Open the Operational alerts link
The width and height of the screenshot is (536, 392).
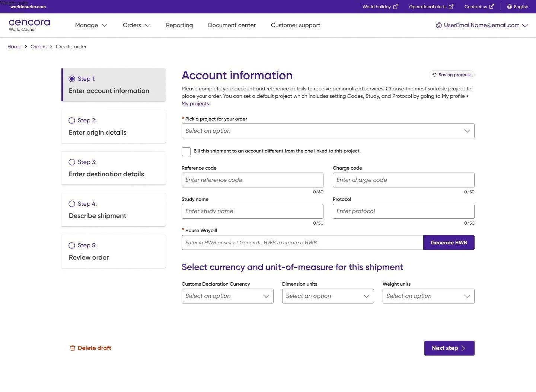point(431,7)
